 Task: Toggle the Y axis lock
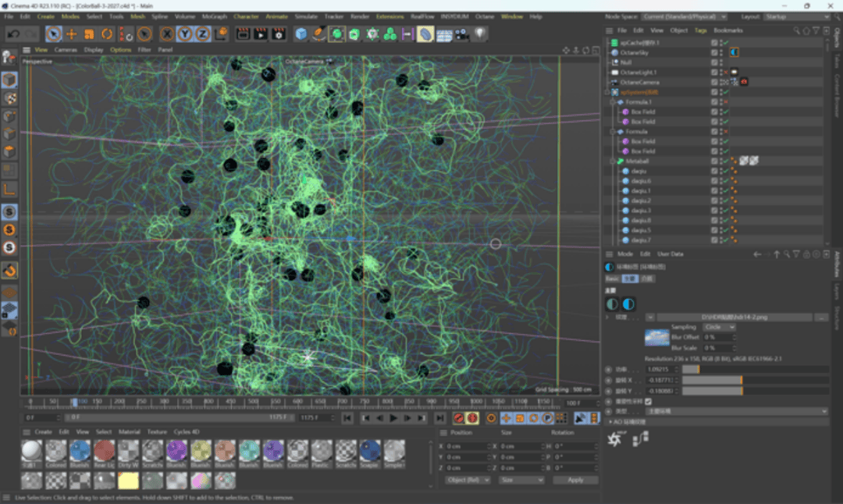[185, 34]
